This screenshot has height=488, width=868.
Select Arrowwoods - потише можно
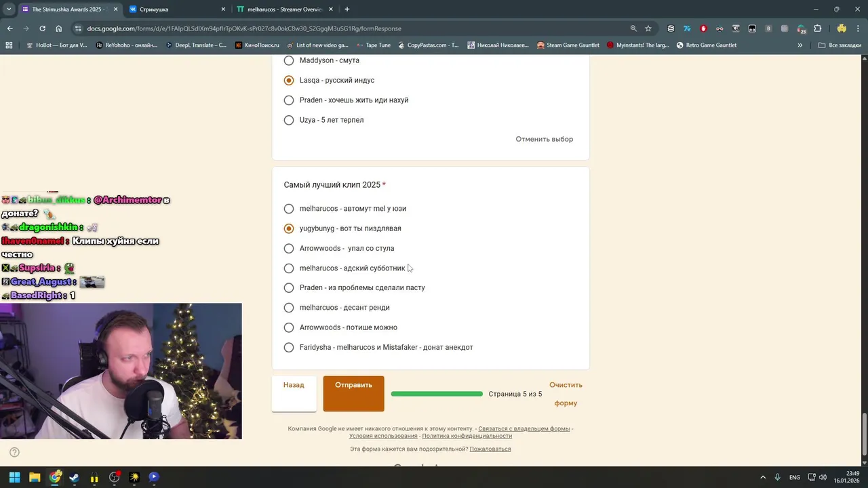(289, 327)
